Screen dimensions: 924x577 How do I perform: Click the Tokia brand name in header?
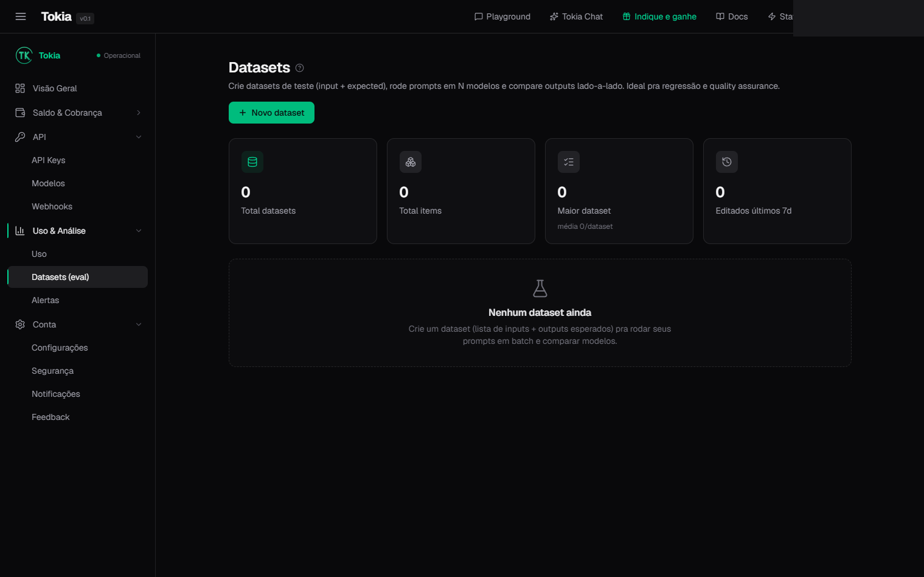(56, 16)
